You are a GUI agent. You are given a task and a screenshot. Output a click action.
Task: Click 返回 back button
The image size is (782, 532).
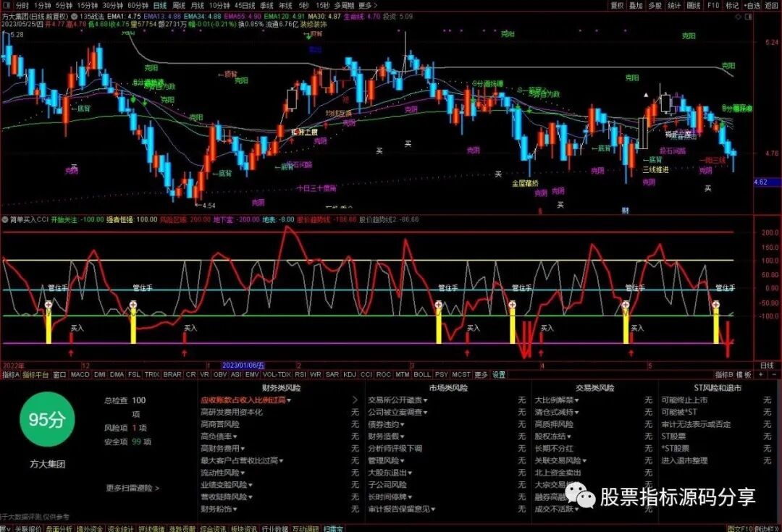(x=772, y=6)
